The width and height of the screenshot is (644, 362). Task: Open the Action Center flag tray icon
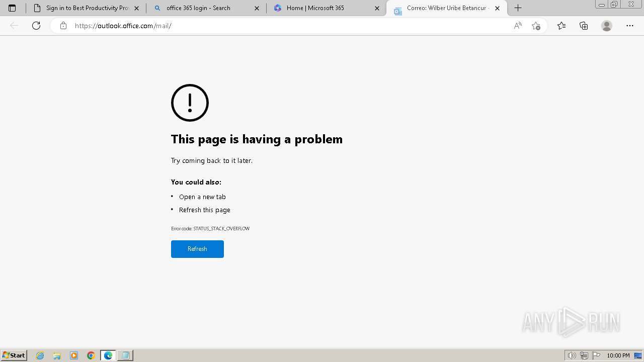coord(596,355)
